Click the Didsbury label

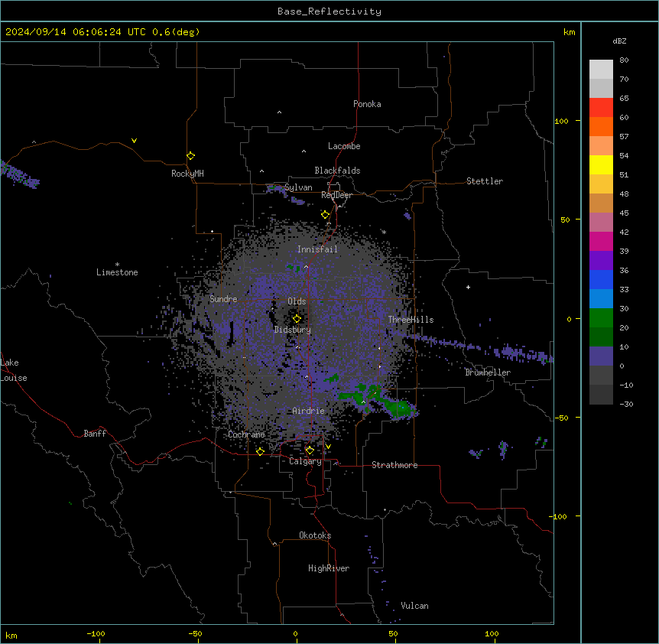[293, 330]
